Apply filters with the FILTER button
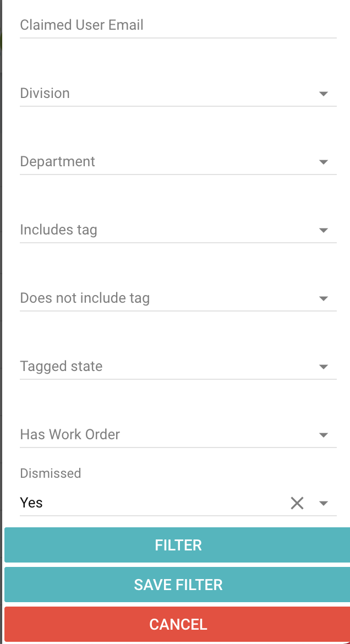This screenshot has height=644, width=350. [178, 545]
